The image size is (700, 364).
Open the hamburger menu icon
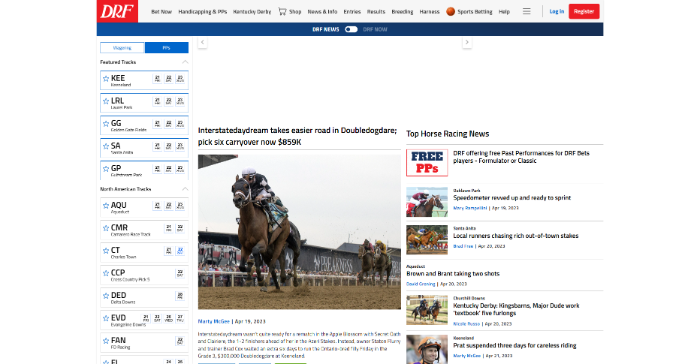coord(527,11)
